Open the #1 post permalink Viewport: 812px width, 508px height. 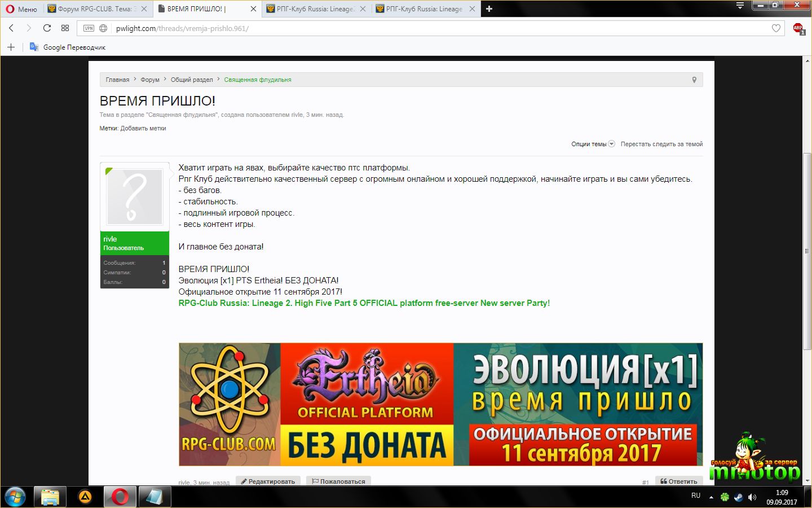[x=645, y=482]
